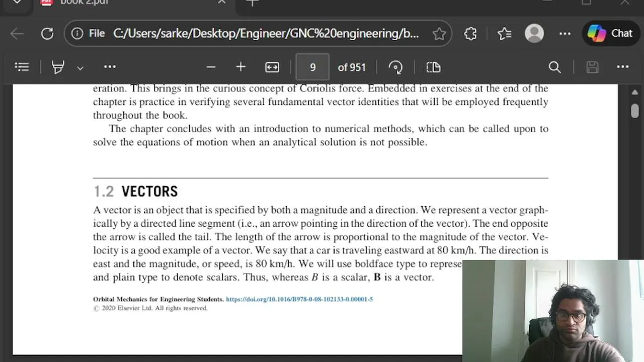Open browser Settings and more menu

565,34
